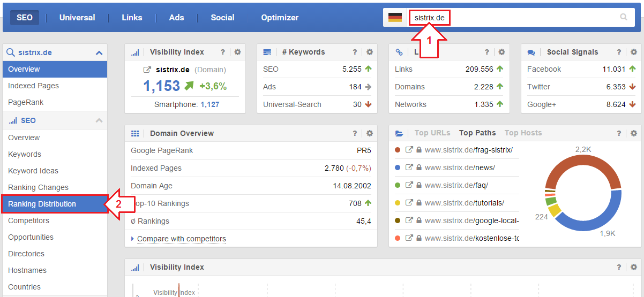Expand Compare with competitors
The image size is (644, 297).
point(181,239)
